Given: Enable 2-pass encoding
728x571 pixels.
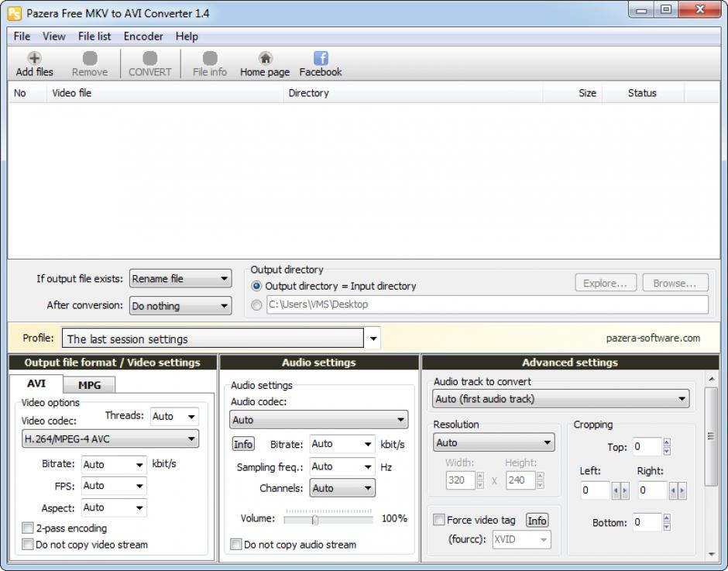Looking at the screenshot, I should 27,528.
